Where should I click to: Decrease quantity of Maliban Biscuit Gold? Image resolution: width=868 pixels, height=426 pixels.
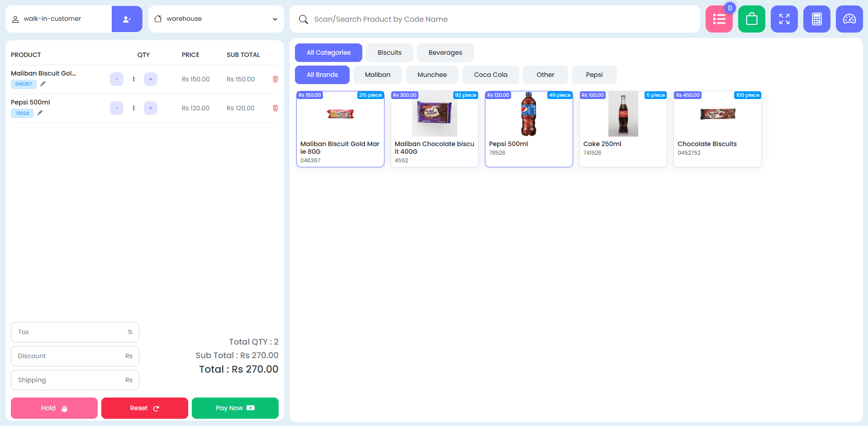[x=117, y=79]
